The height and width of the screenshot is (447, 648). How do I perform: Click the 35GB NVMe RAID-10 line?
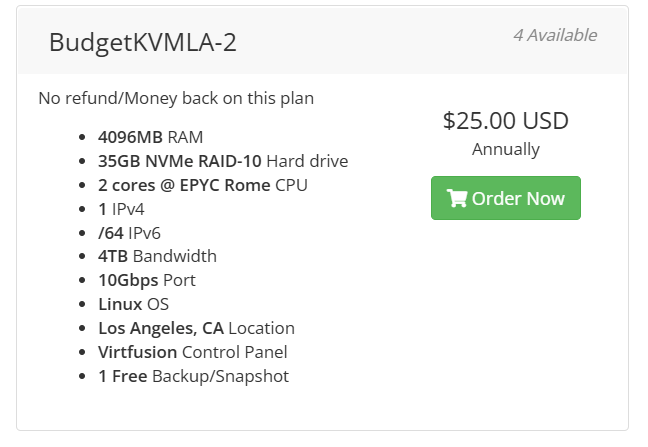tap(223, 160)
